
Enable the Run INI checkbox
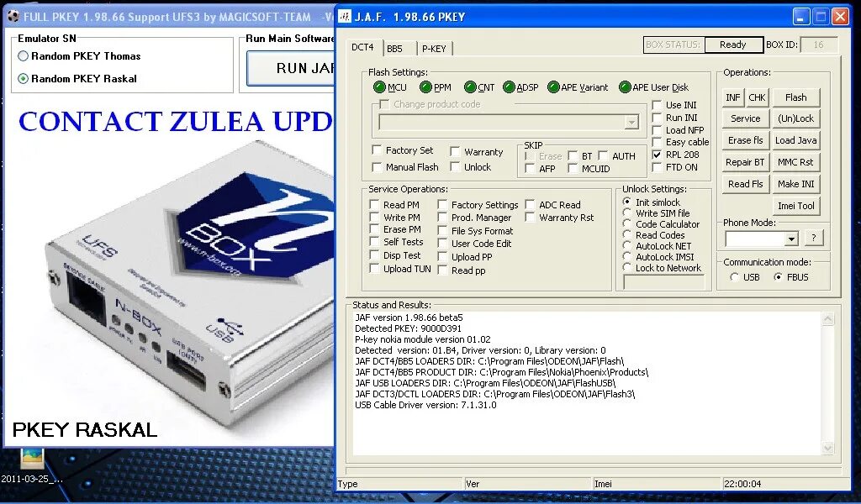(x=657, y=118)
